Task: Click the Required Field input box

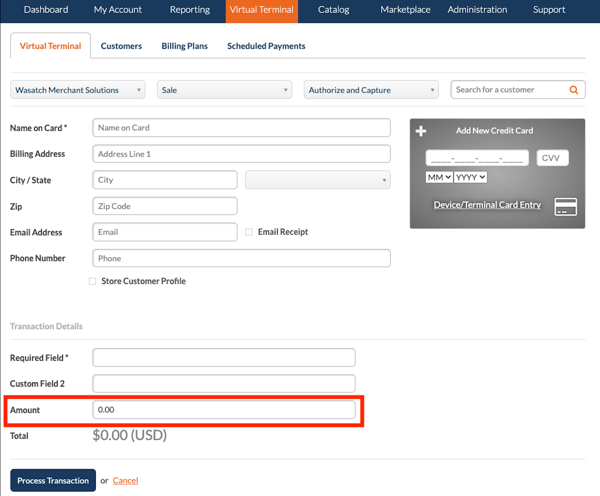Action: click(224, 357)
